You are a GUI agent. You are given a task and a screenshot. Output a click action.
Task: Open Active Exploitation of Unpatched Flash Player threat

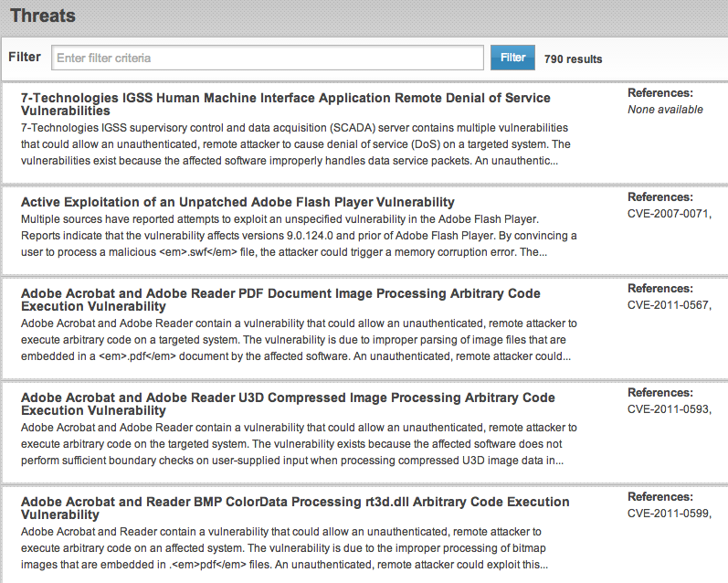point(237,202)
